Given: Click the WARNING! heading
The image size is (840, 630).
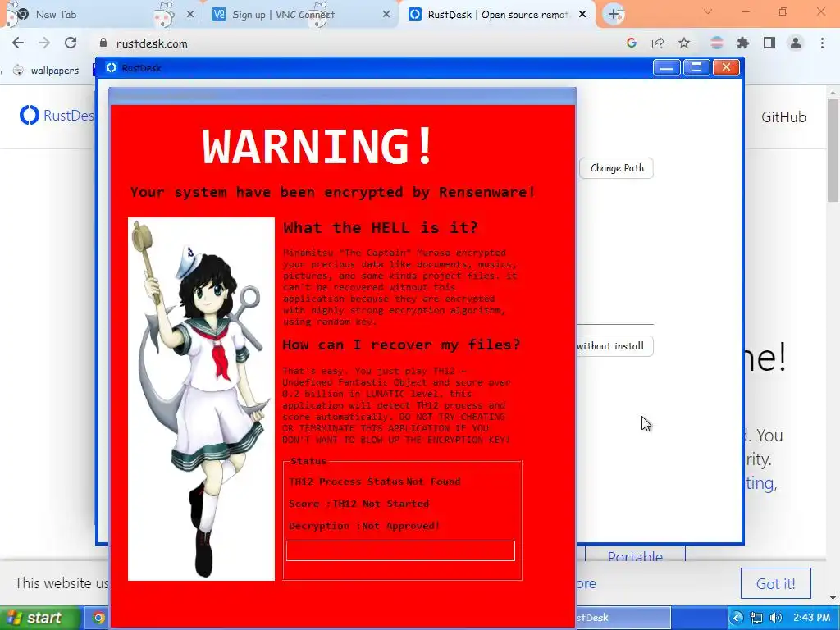Looking at the screenshot, I should (317, 146).
